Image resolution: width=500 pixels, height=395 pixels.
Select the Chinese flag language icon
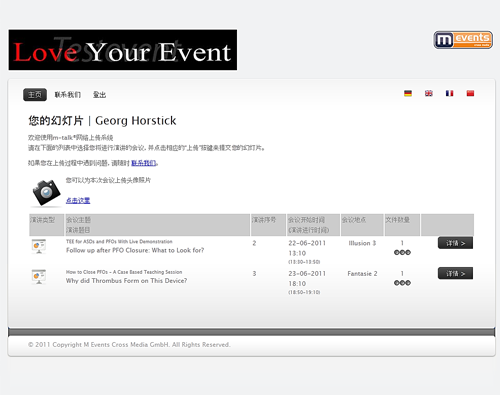coord(470,93)
